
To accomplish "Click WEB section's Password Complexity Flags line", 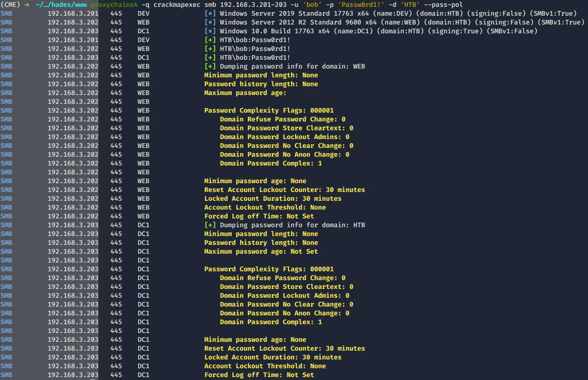I will click(x=269, y=111).
